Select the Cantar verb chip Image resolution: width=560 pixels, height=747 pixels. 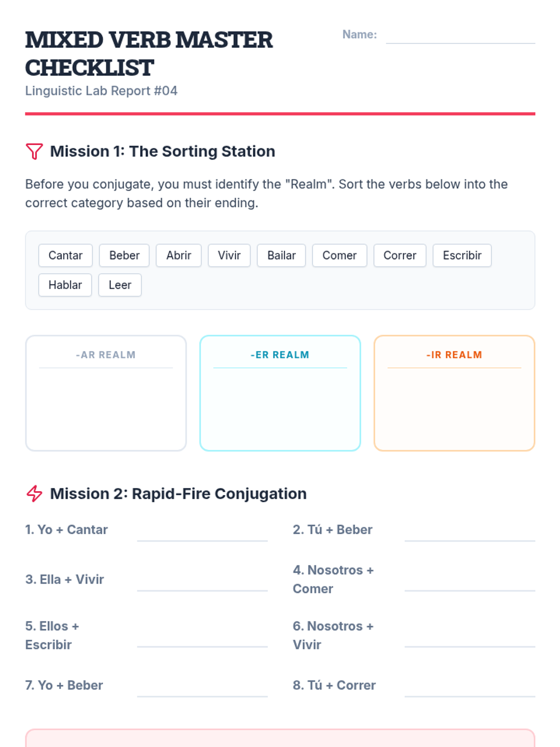[x=65, y=255]
